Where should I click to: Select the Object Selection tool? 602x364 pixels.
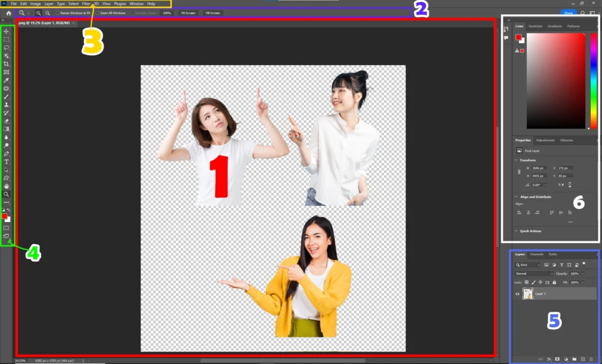tap(6, 56)
